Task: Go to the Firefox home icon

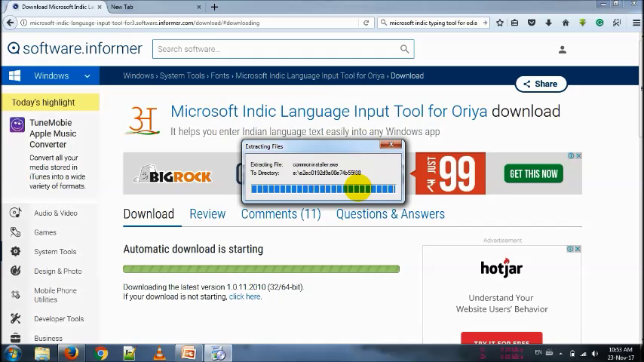Action: [566, 23]
